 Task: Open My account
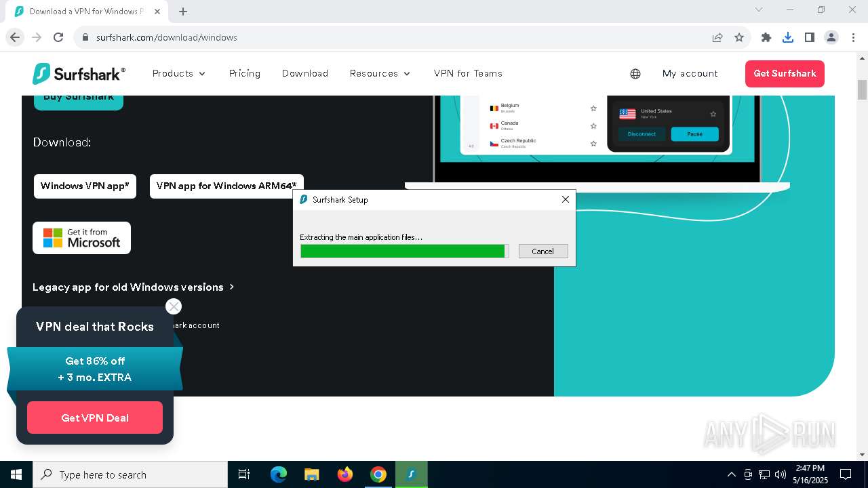(x=690, y=73)
